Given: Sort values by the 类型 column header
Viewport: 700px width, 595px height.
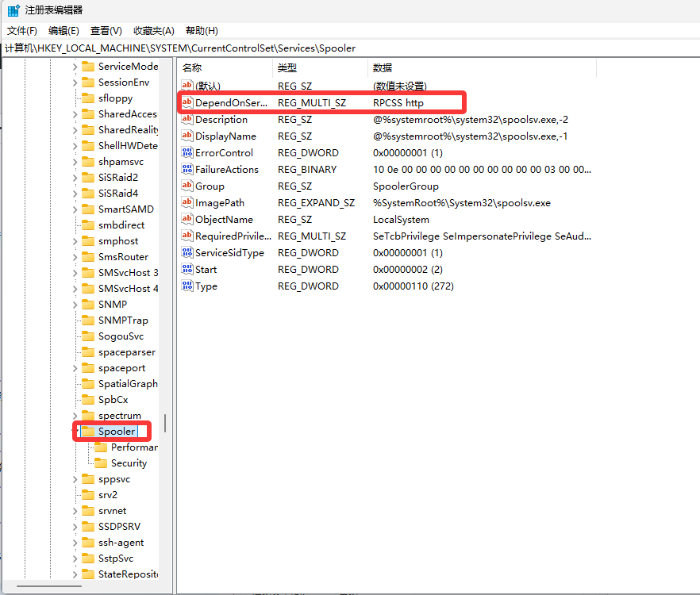Looking at the screenshot, I should click(x=321, y=68).
